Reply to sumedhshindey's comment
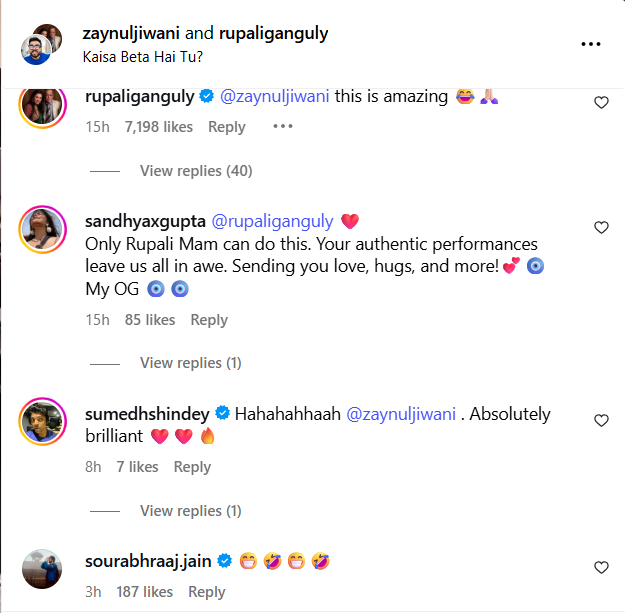 pos(192,467)
